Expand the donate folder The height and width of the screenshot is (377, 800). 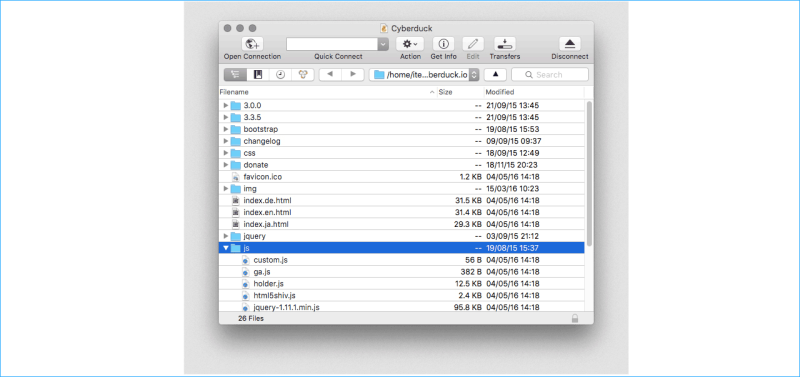tap(226, 165)
